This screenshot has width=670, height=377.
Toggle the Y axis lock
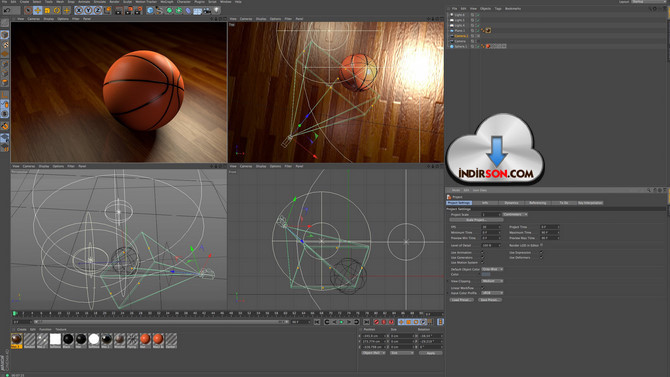click(x=88, y=10)
